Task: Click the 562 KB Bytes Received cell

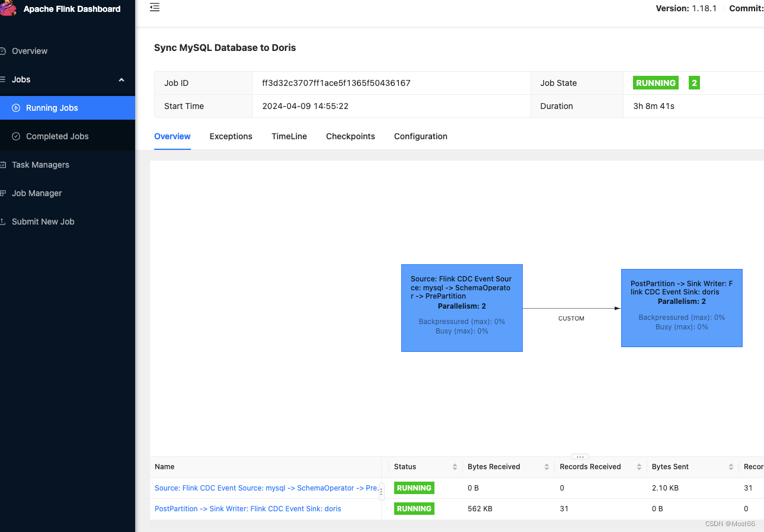Action: (x=480, y=509)
